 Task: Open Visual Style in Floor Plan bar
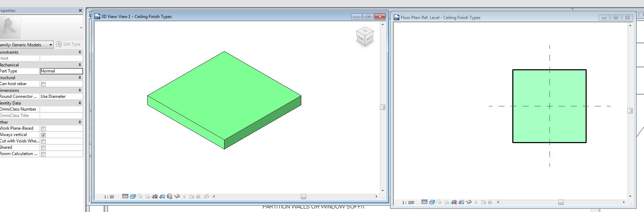(432, 202)
